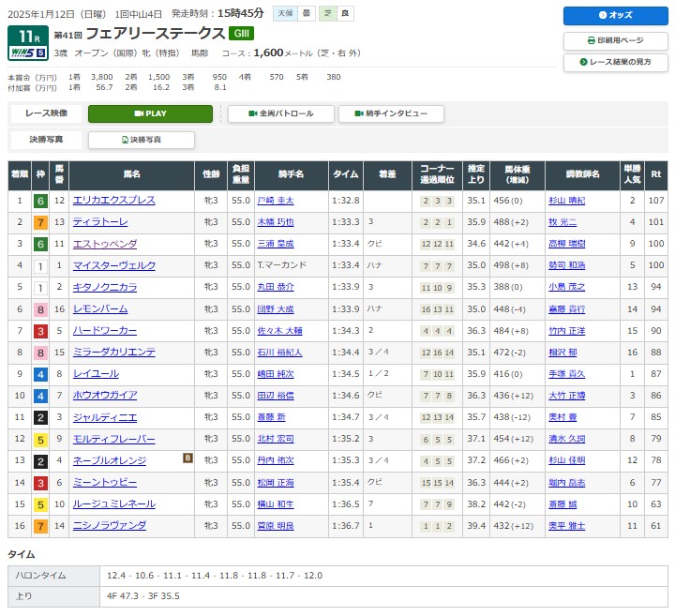Open the 印刷用ページ print page

615,40
